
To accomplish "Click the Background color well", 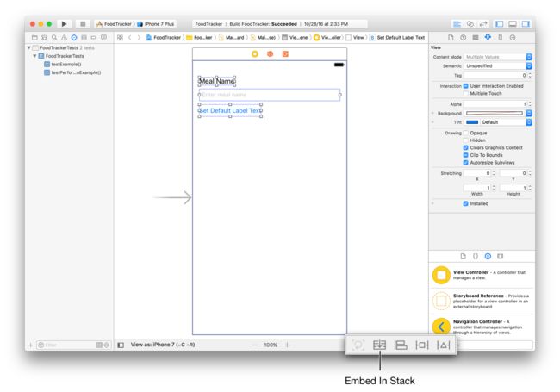I will [x=495, y=113].
